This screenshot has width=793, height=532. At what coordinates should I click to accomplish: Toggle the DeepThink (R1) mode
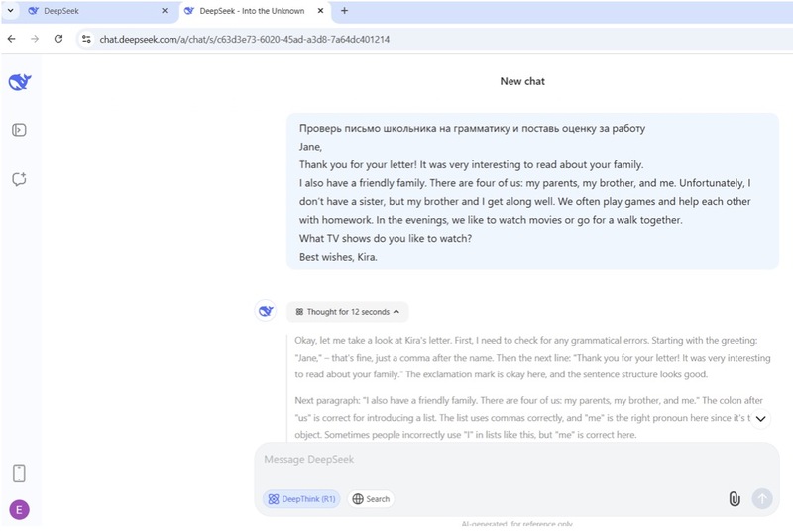pos(301,499)
